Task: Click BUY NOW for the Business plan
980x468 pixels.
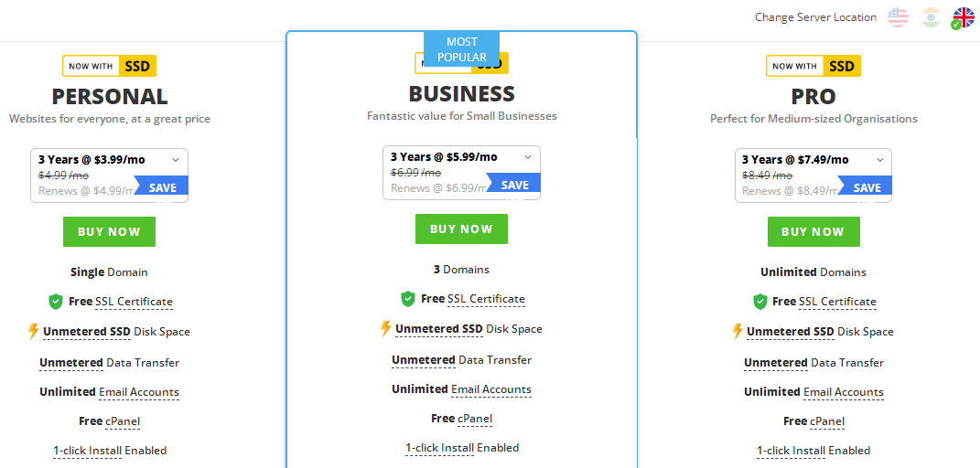Action: 461,229
